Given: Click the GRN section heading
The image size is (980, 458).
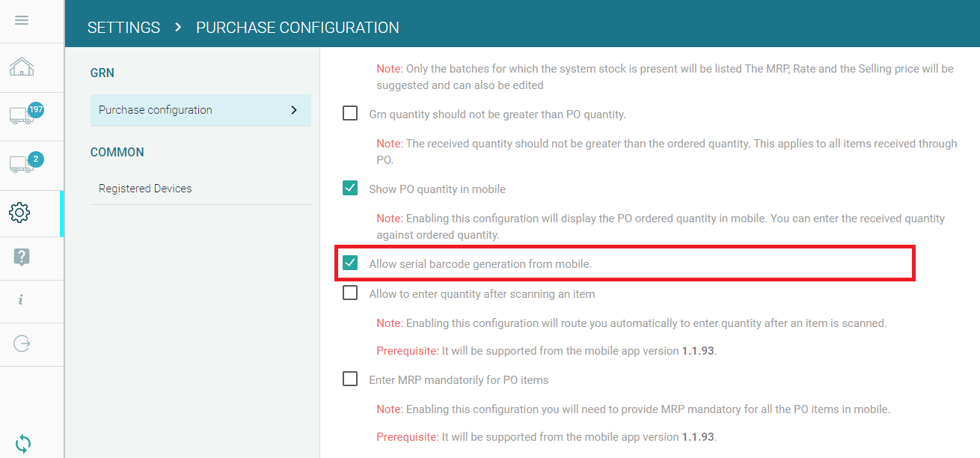Looking at the screenshot, I should coord(102,73).
